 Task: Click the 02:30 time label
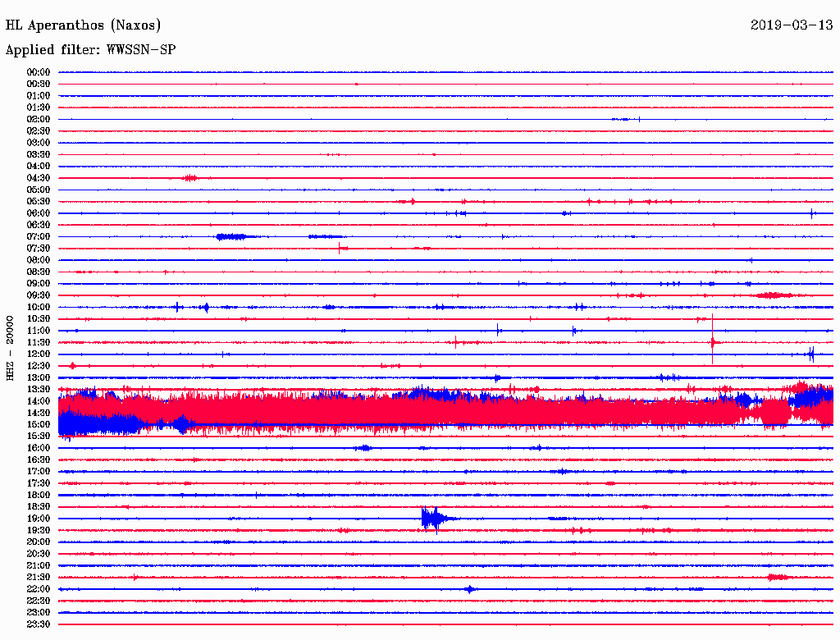click(39, 130)
